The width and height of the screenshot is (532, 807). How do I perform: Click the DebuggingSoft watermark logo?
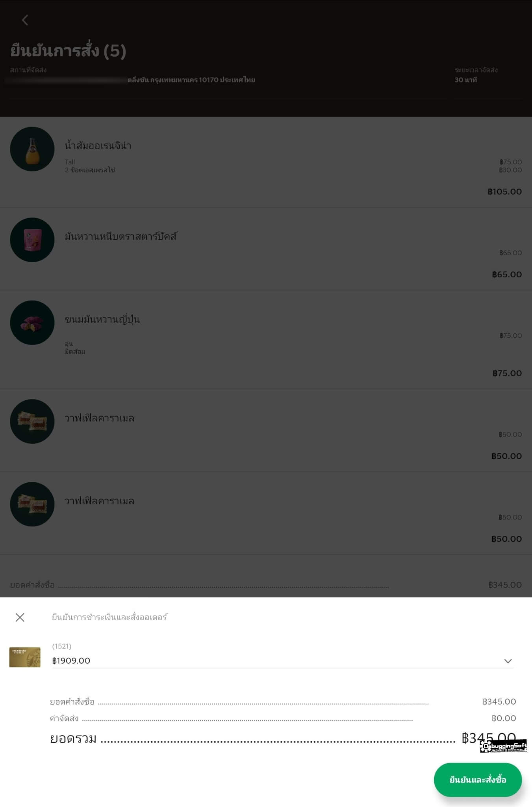(503, 746)
